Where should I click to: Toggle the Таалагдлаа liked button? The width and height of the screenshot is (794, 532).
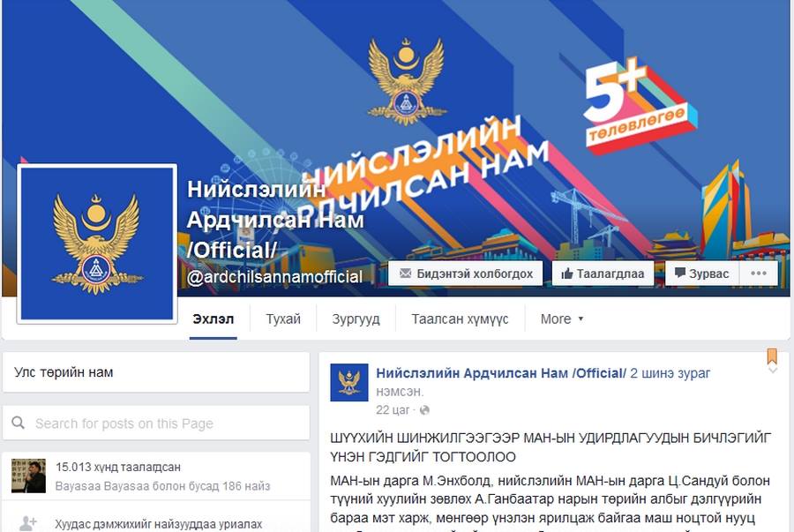603,273
